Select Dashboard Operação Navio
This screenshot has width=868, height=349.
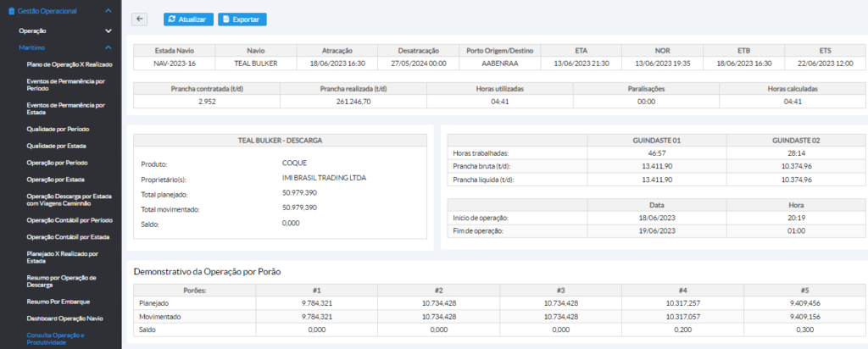64,318
